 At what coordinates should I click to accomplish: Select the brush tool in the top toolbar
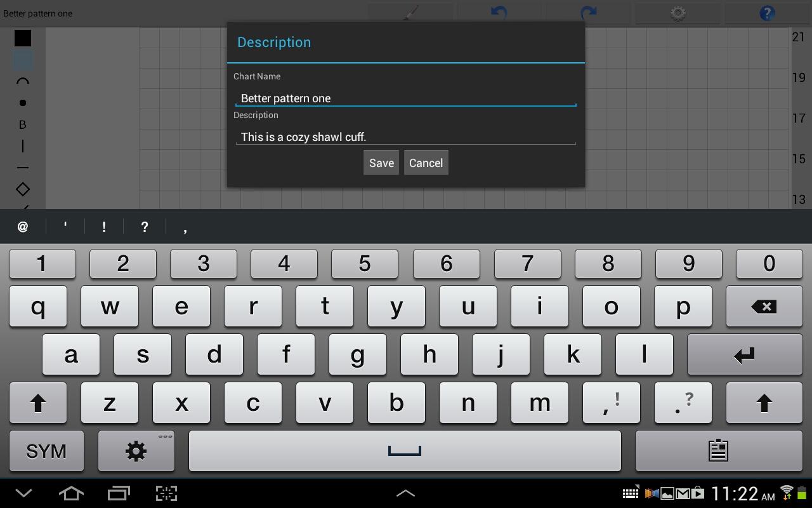click(x=411, y=13)
